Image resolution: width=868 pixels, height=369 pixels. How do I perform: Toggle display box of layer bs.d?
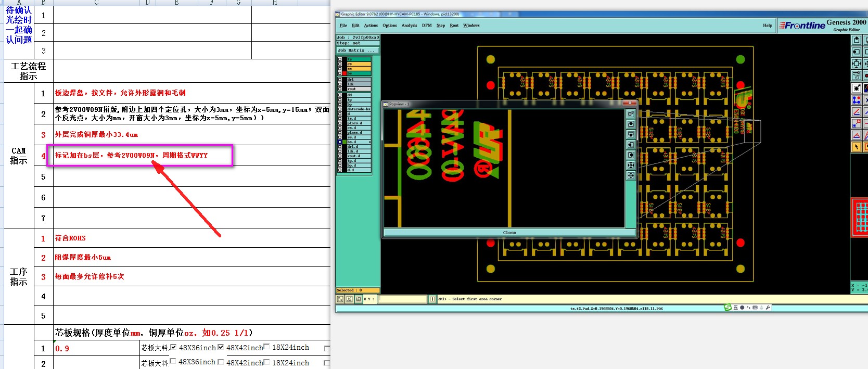(340, 142)
